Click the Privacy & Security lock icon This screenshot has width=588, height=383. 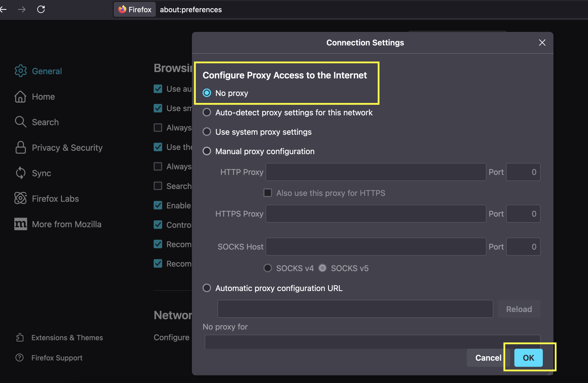[20, 147]
